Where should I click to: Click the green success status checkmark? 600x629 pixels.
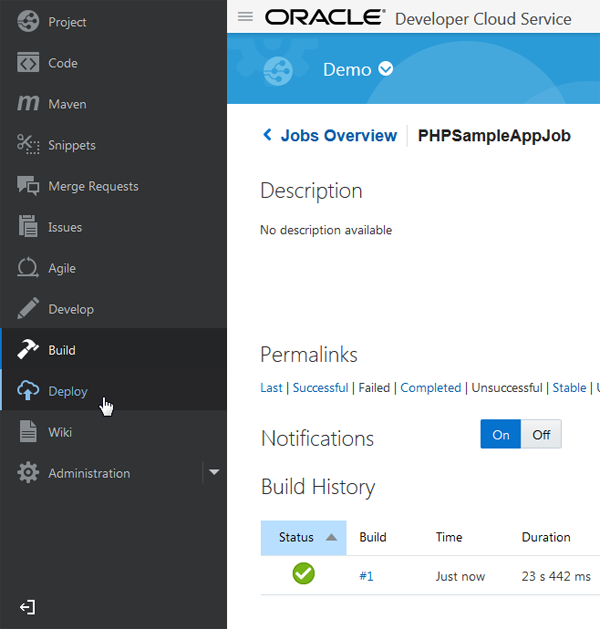tap(303, 574)
